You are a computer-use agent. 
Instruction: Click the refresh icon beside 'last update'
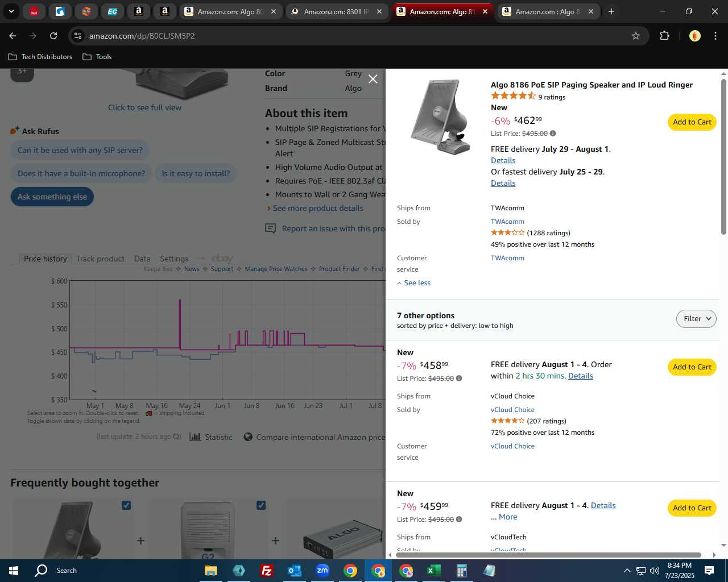tap(177, 437)
